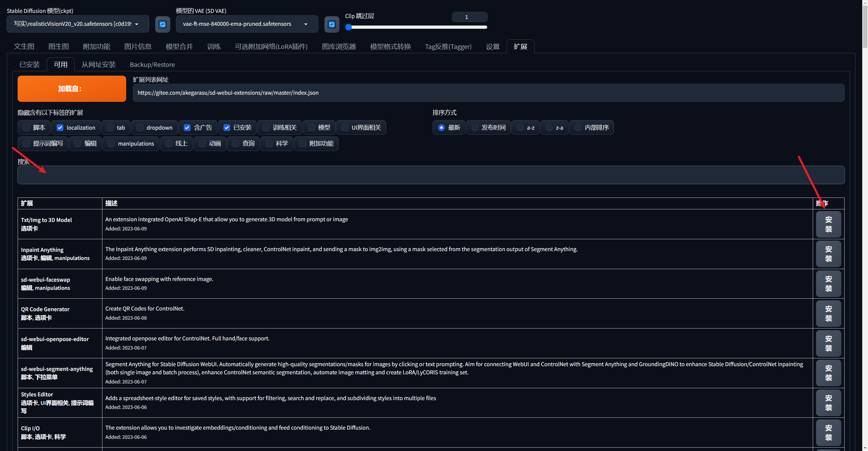Screen dimensions: 868x451
Task: Click the checkpoint model refresh icon
Action: point(162,24)
